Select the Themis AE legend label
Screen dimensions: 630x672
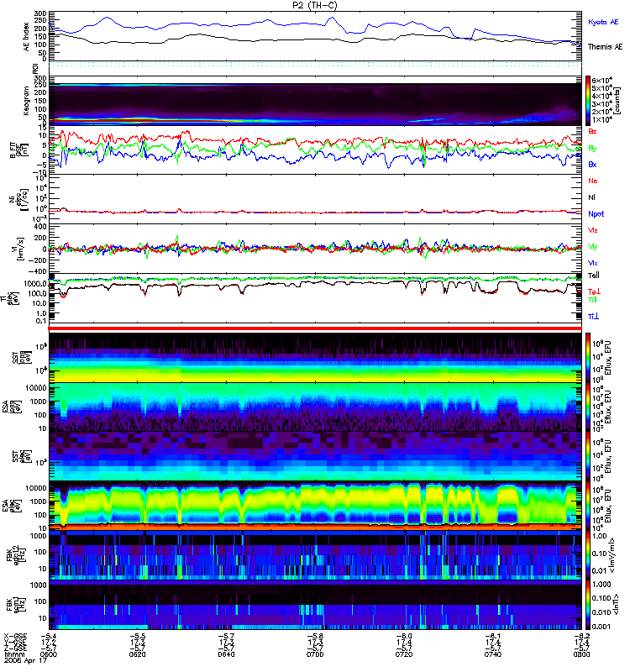click(605, 47)
